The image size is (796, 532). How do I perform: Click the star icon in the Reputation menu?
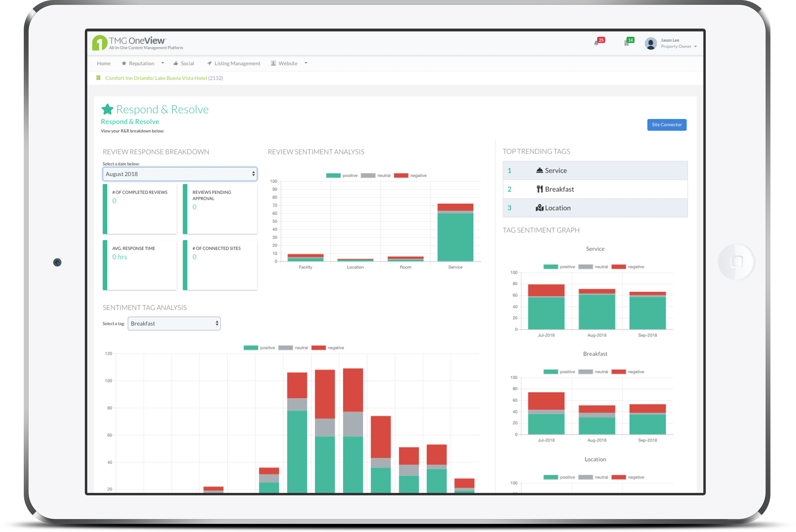[x=124, y=63]
